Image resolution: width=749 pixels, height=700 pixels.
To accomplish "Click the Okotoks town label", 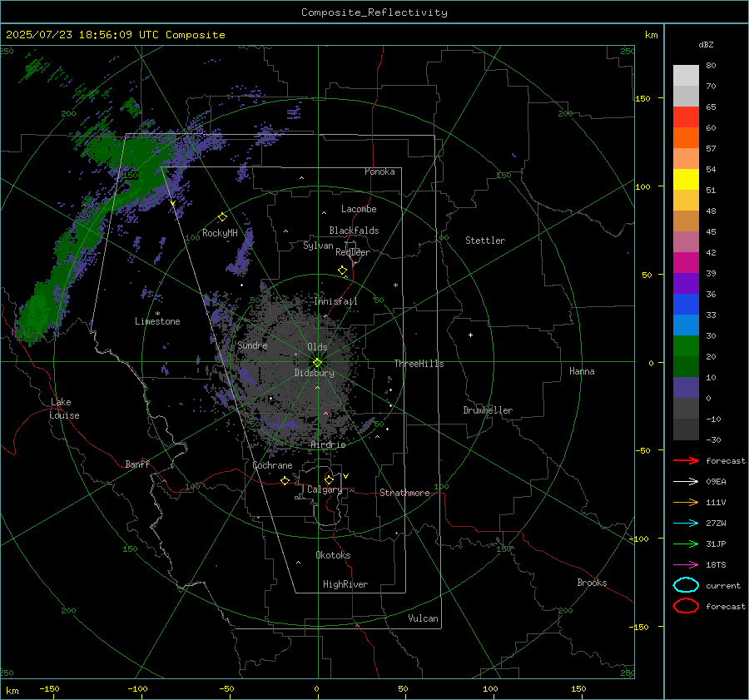I will point(333,555).
